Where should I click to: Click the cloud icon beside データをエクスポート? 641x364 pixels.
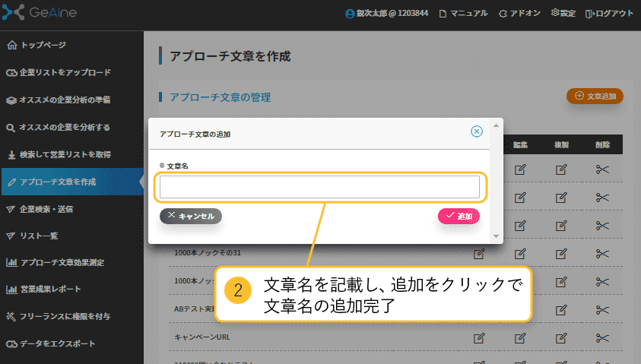[11, 344]
